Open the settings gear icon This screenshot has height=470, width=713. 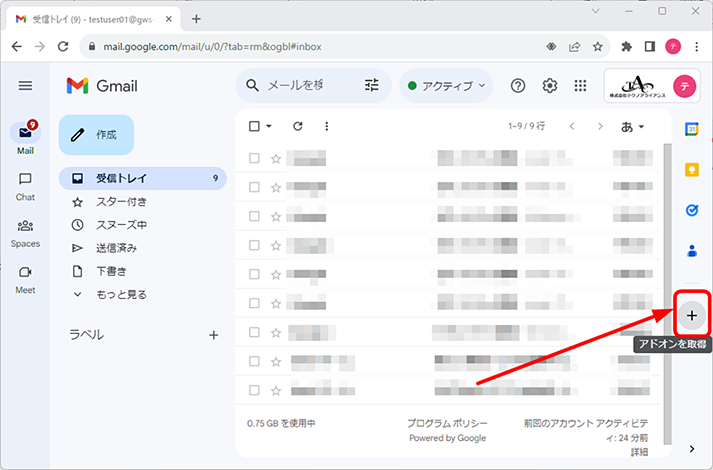pos(550,85)
